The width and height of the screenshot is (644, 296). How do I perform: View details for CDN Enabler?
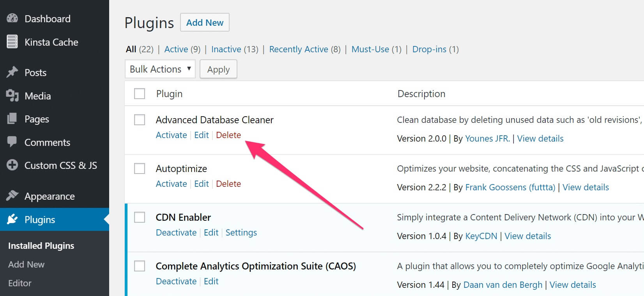tap(528, 236)
